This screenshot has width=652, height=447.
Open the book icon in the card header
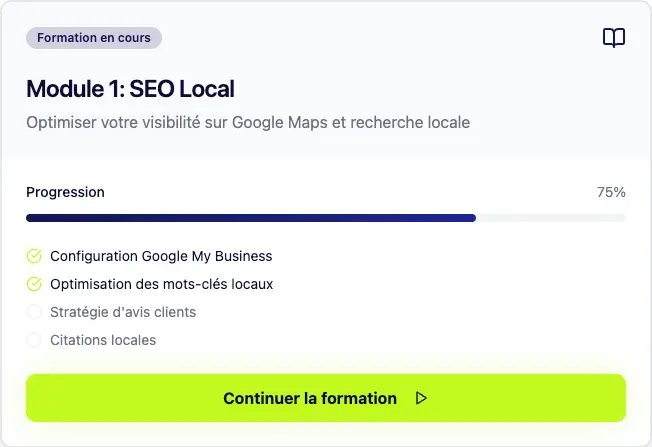(613, 38)
